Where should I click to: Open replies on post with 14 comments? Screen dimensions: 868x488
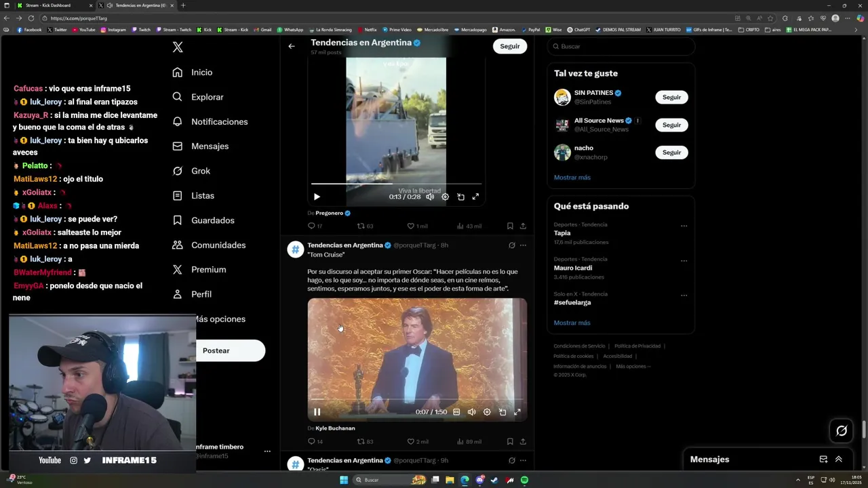[315, 441]
